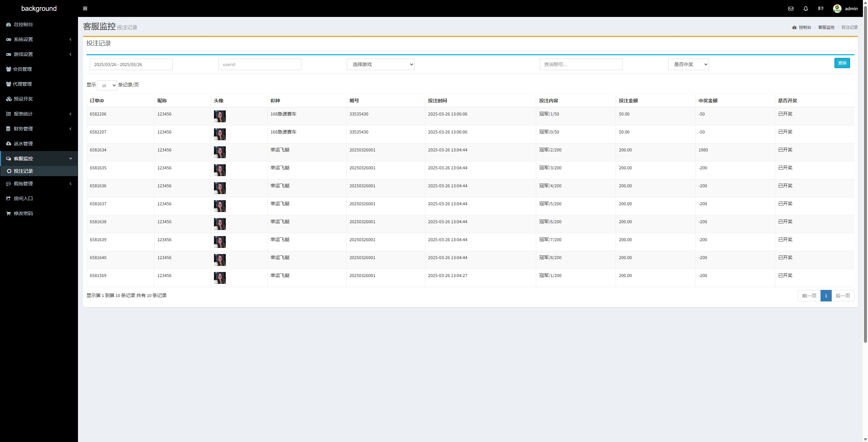This screenshot has height=442, width=868.
Task: Click the 修改密码 cart icon
Action: pyautogui.click(x=8, y=213)
